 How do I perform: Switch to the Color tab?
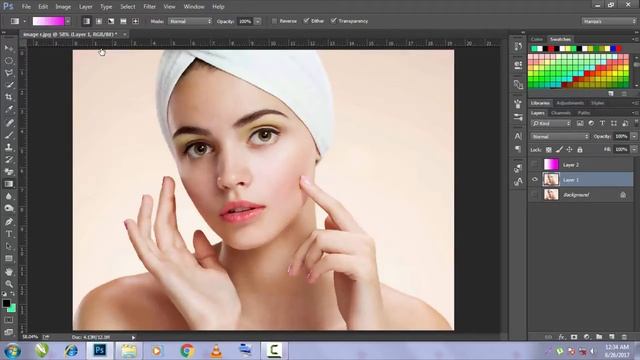(537, 39)
